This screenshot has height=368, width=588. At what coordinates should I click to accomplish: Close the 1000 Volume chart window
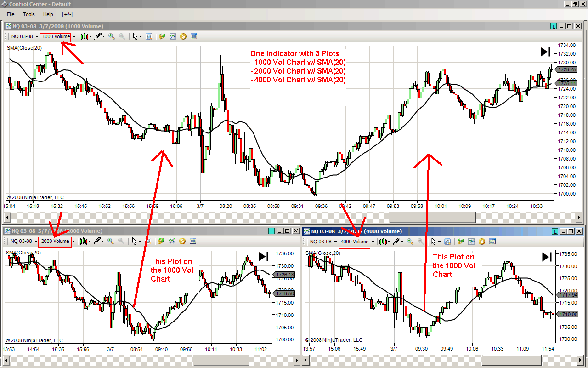pos(577,26)
